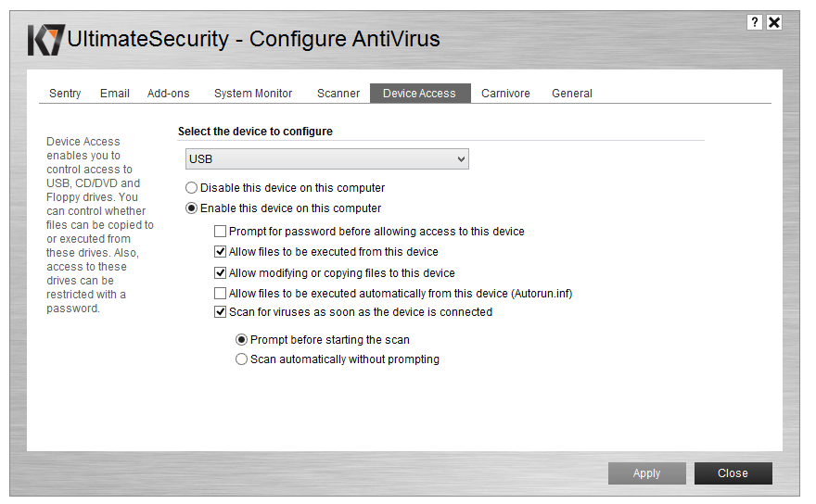Check the Autorun.inf automatic execution option

point(221,294)
